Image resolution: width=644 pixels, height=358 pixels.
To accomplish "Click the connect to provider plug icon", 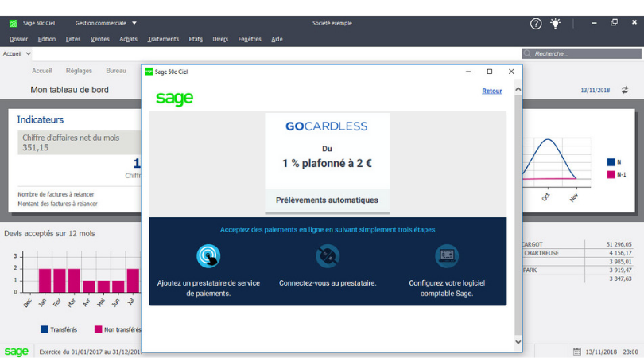I will [x=328, y=255].
